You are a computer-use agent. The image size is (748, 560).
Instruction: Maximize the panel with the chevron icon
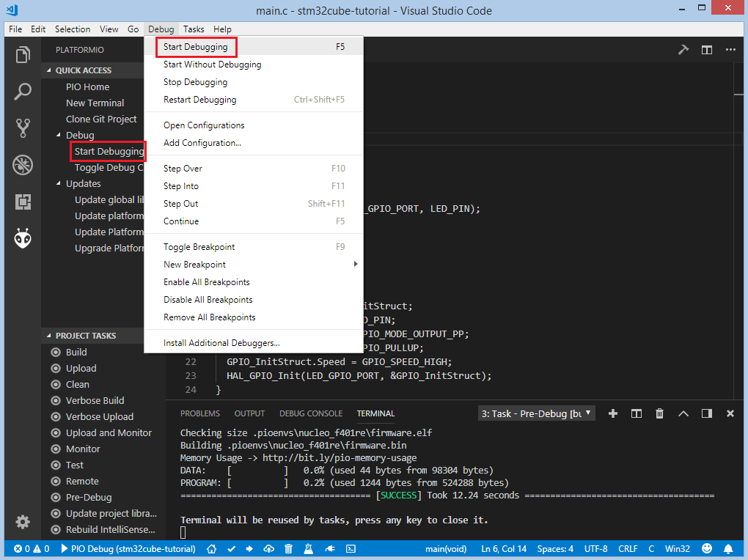pos(683,413)
